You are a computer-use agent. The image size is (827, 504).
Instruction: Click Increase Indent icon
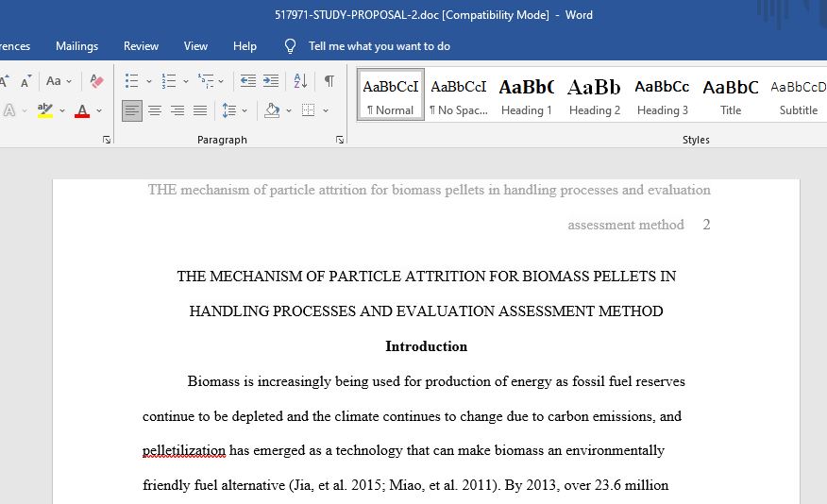(271, 80)
